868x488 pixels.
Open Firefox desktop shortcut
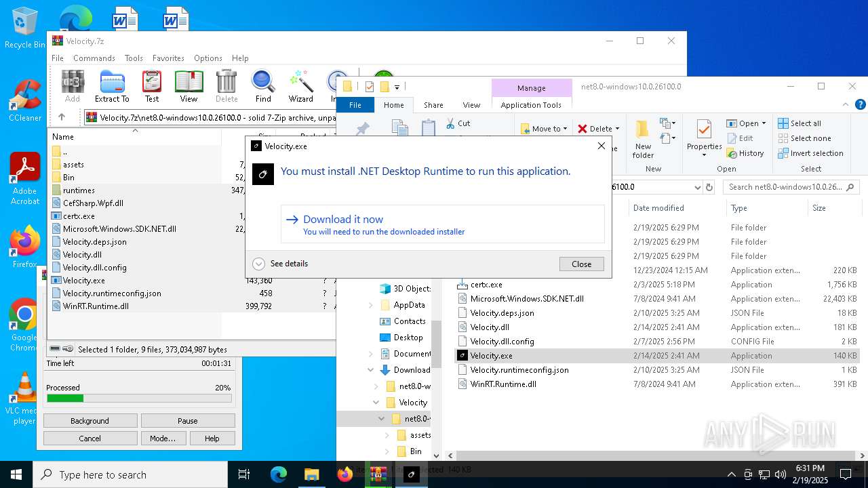pyautogui.click(x=25, y=247)
